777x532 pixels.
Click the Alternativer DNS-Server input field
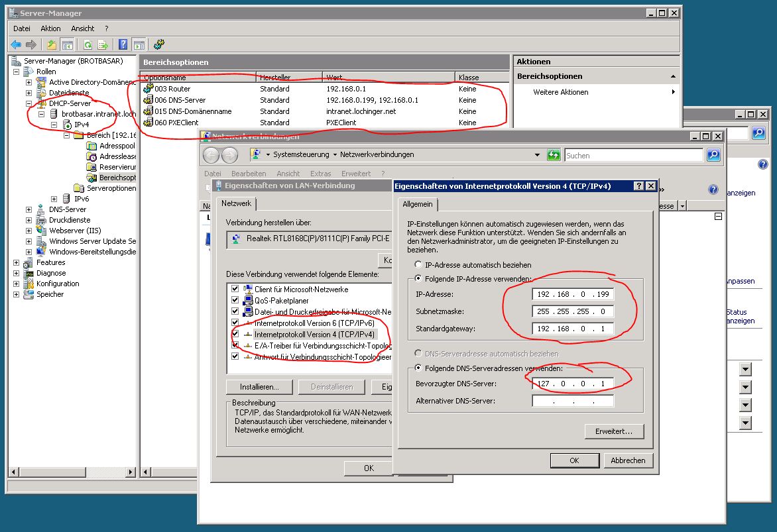[573, 401]
